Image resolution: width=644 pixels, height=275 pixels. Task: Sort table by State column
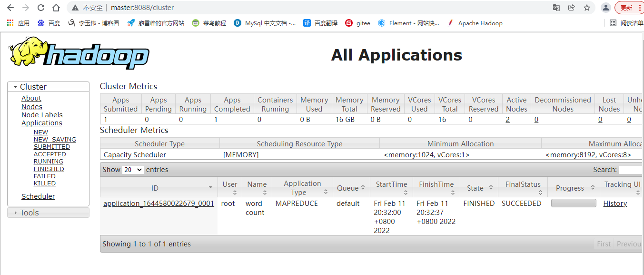point(478,188)
